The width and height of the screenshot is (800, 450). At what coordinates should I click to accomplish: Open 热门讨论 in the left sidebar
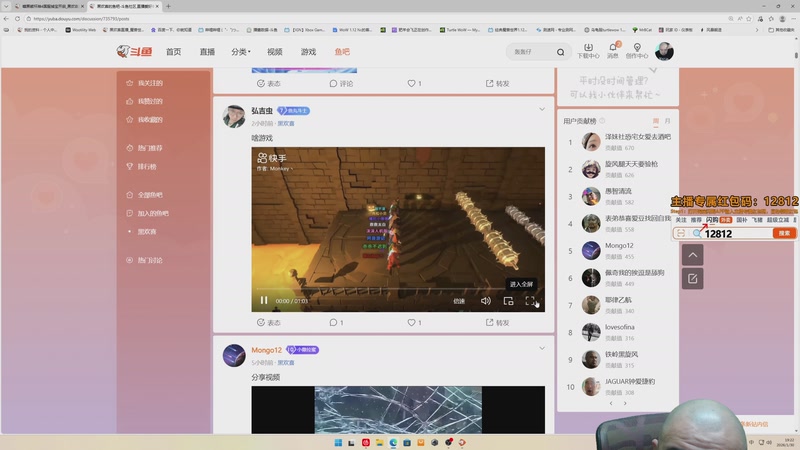click(145, 260)
